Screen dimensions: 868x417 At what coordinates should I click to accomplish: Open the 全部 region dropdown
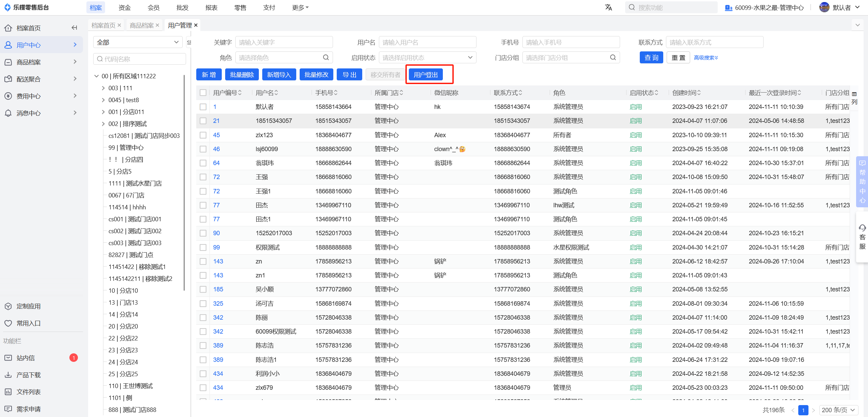pyautogui.click(x=138, y=42)
